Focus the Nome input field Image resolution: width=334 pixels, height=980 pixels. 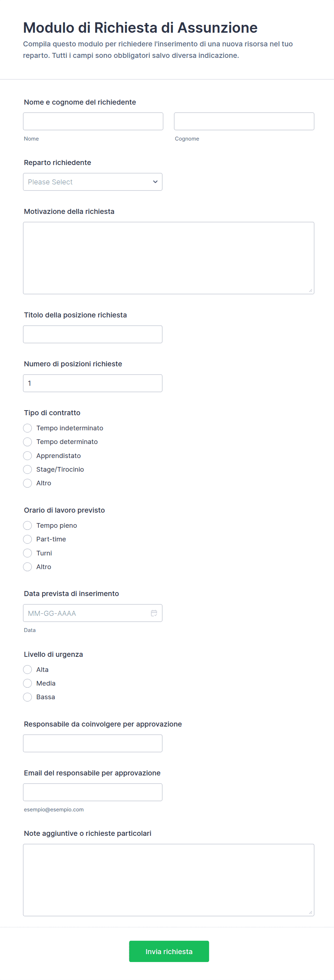[x=93, y=122]
